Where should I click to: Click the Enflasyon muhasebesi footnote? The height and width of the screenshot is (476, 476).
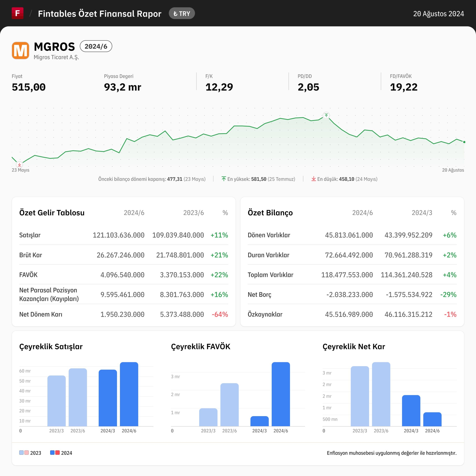392,453
